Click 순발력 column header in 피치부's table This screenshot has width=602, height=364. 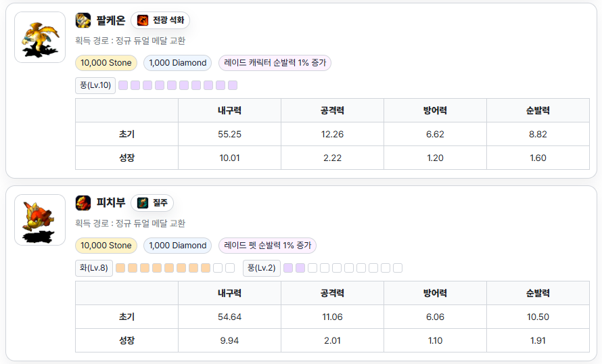click(538, 294)
